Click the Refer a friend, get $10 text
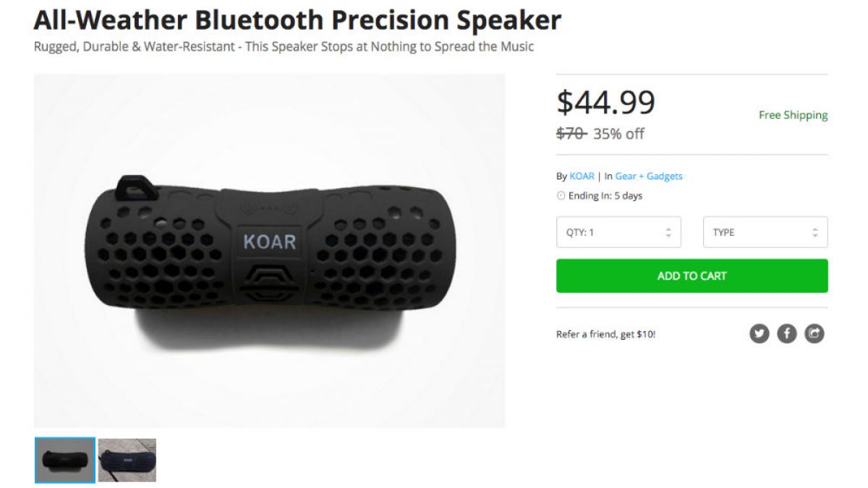Screen dimensions: 868x488 click(x=606, y=334)
